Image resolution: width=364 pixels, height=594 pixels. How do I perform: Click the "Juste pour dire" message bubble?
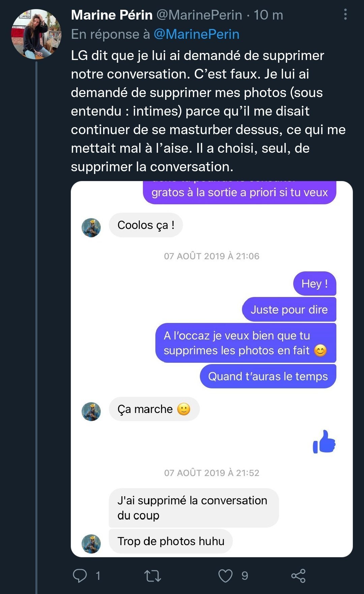pyautogui.click(x=289, y=309)
